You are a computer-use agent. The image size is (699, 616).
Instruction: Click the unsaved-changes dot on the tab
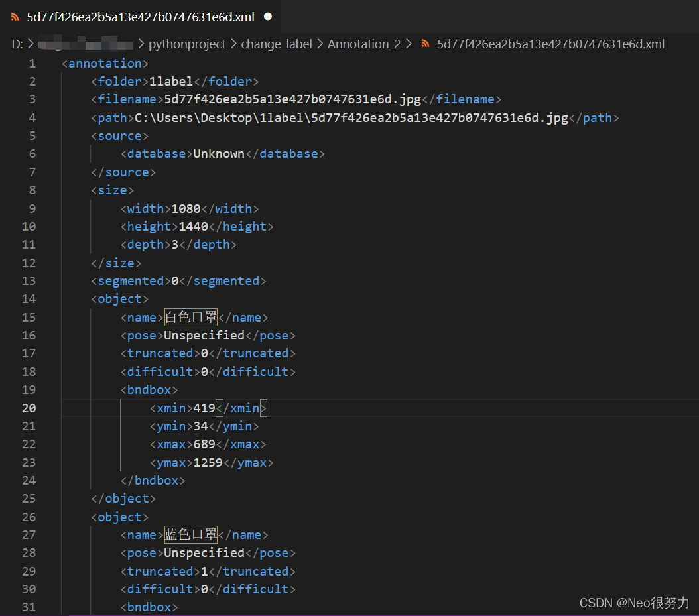268,17
